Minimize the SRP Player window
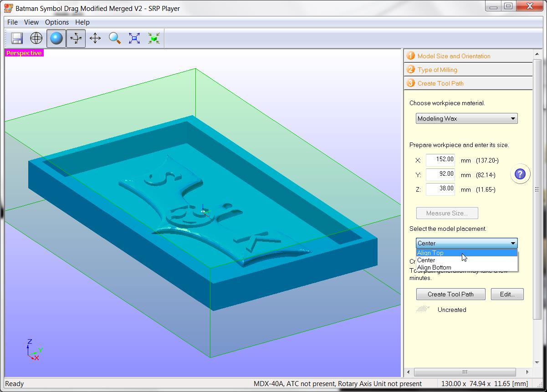Screen dimensions: 547x392 click(493, 6)
